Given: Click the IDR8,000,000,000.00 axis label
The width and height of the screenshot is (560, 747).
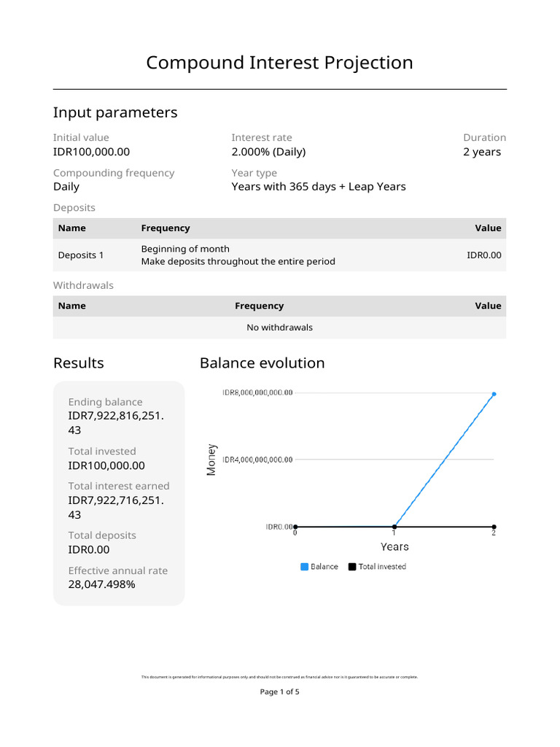Looking at the screenshot, I should (x=257, y=392).
